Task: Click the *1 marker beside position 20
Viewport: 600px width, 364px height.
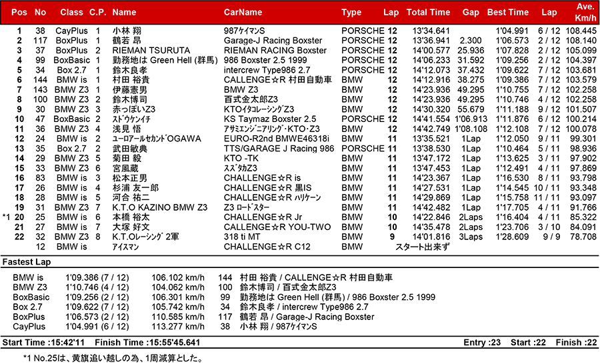Action: (x=6, y=217)
